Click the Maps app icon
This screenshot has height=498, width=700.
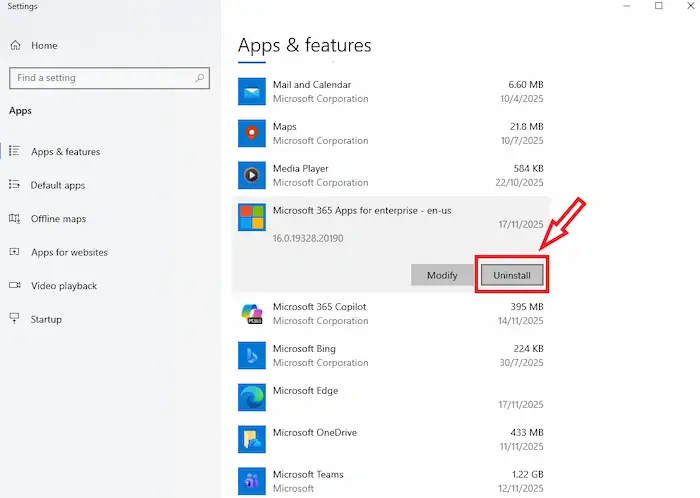[x=252, y=133]
